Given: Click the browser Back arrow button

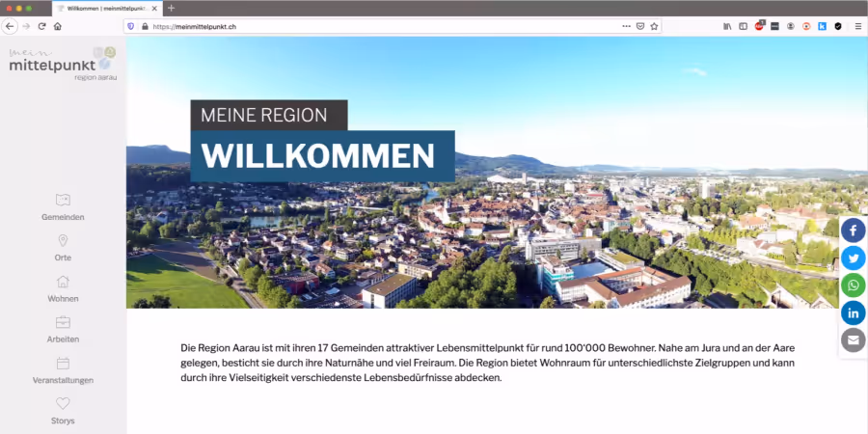Looking at the screenshot, I should point(10,26).
